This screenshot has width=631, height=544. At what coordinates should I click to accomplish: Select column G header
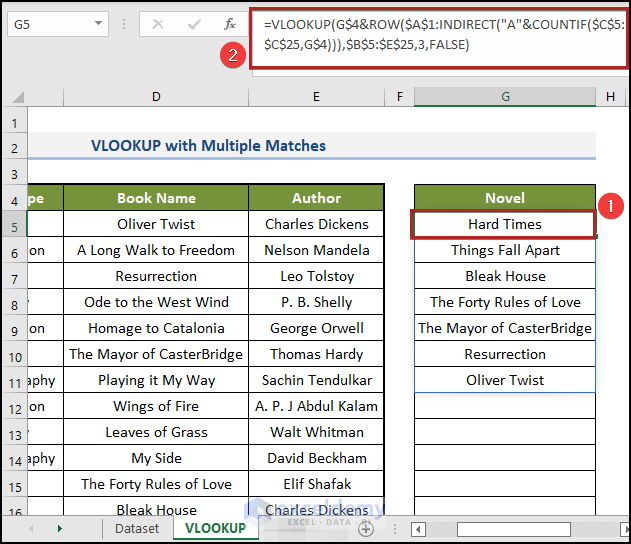tap(505, 97)
